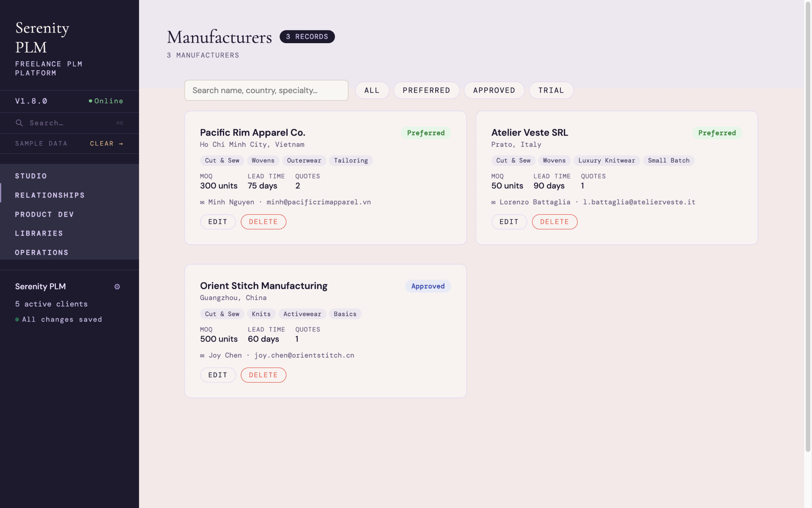Open the OPERATIONS section

[x=69, y=252]
